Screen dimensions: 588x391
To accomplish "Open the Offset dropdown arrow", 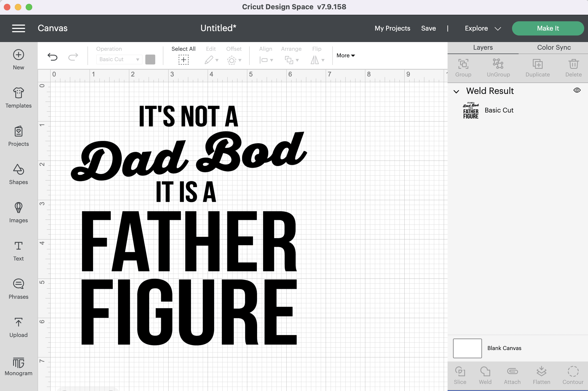I will click(240, 60).
